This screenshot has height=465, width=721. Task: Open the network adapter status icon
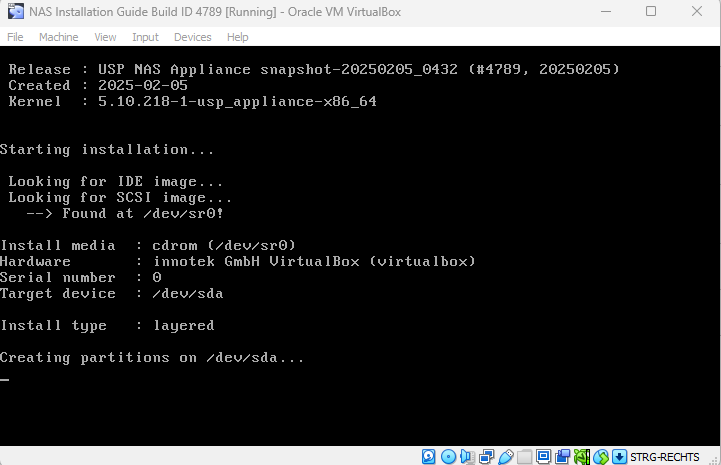486,457
